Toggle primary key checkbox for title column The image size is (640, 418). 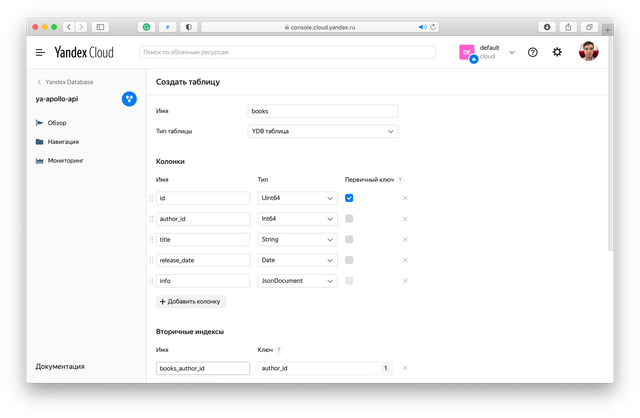click(x=349, y=239)
